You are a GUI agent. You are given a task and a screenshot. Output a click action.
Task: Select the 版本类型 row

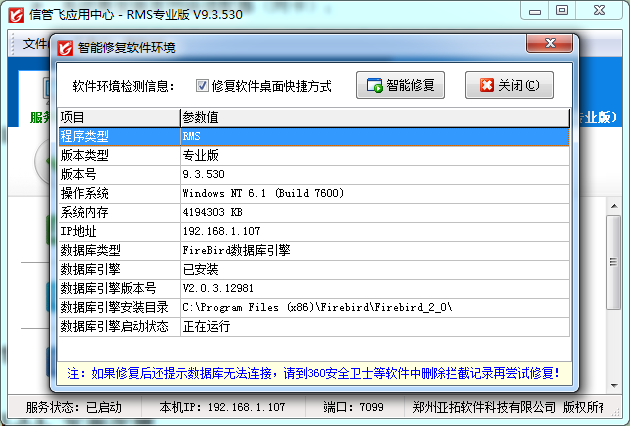click(118, 155)
